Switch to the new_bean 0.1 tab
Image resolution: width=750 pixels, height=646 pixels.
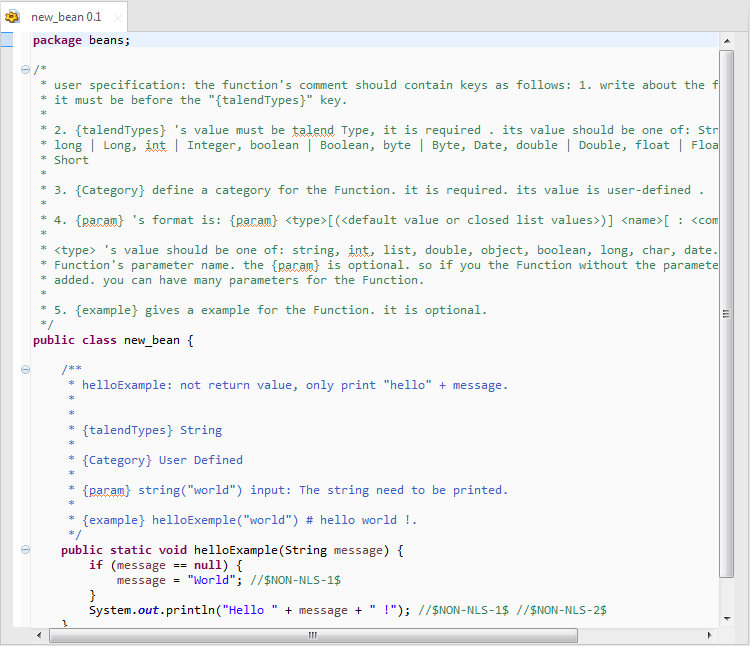(x=66, y=17)
